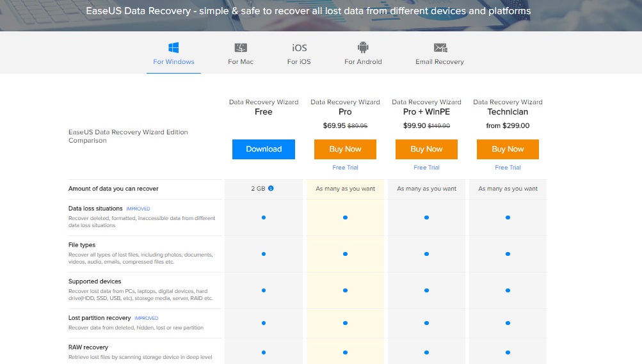Click Buy Now for the $69.95 Pro edition
Screen dimensions: 642x364
click(x=345, y=149)
